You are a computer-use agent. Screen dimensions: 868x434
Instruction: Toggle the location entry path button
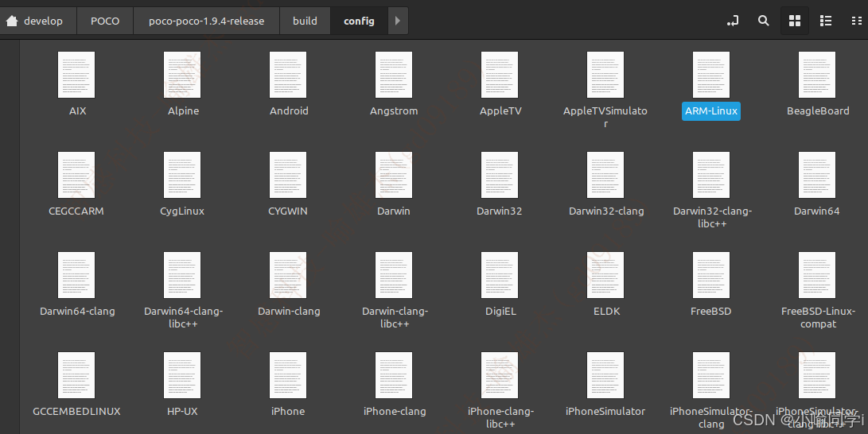(x=733, y=21)
